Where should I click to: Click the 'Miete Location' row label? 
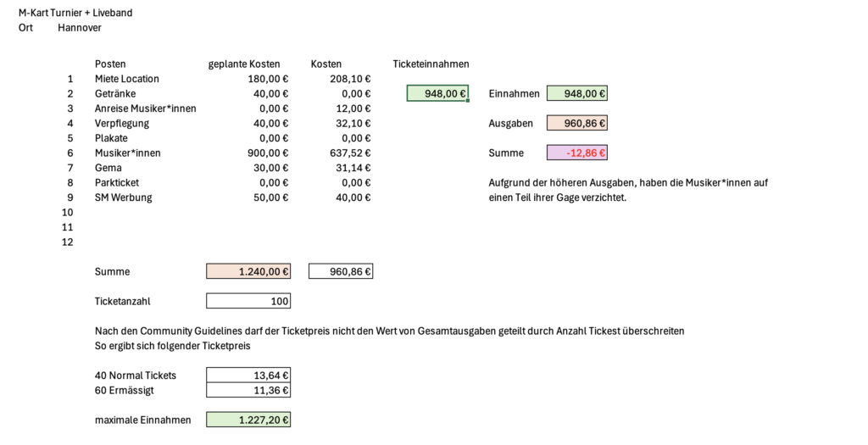coord(127,79)
